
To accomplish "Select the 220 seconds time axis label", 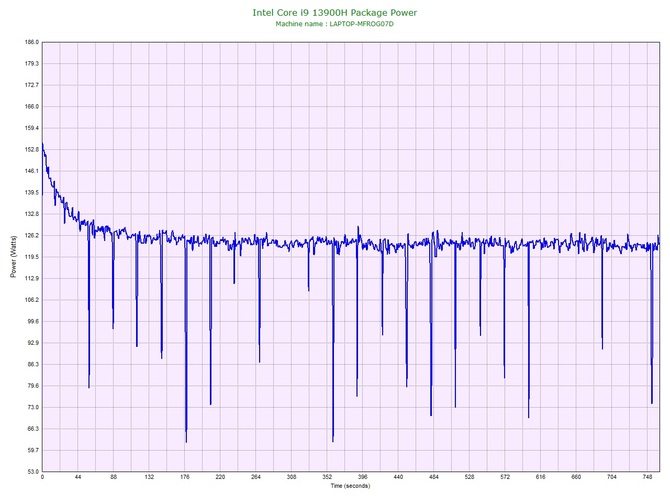I will 220,477.
